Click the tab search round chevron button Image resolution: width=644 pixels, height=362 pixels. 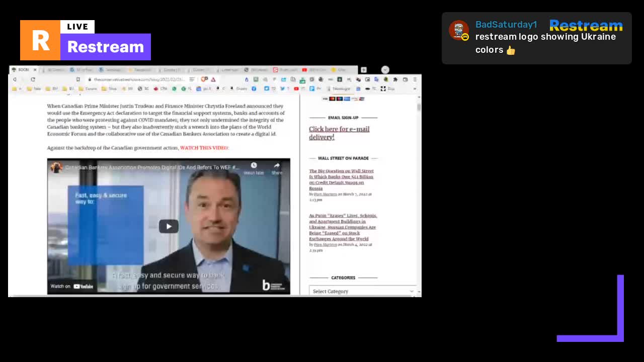385,70
